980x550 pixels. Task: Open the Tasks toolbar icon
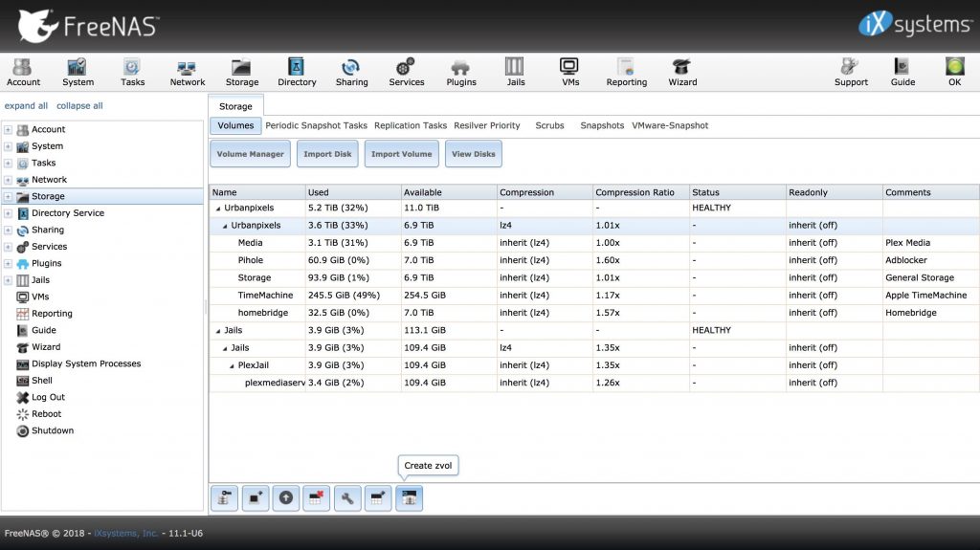click(132, 72)
